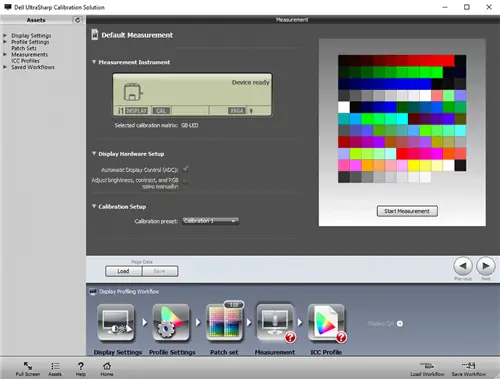
Task: Open the Calibration preset dropdown
Action: click(210, 221)
